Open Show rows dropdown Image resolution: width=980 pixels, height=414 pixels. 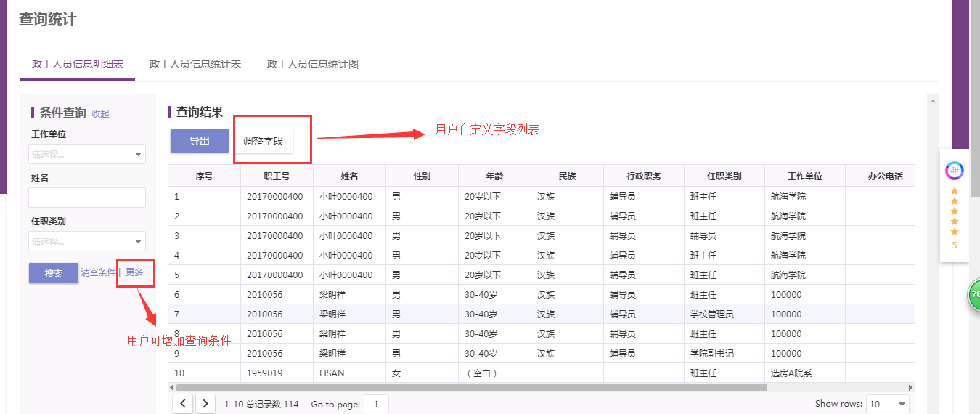(x=888, y=404)
